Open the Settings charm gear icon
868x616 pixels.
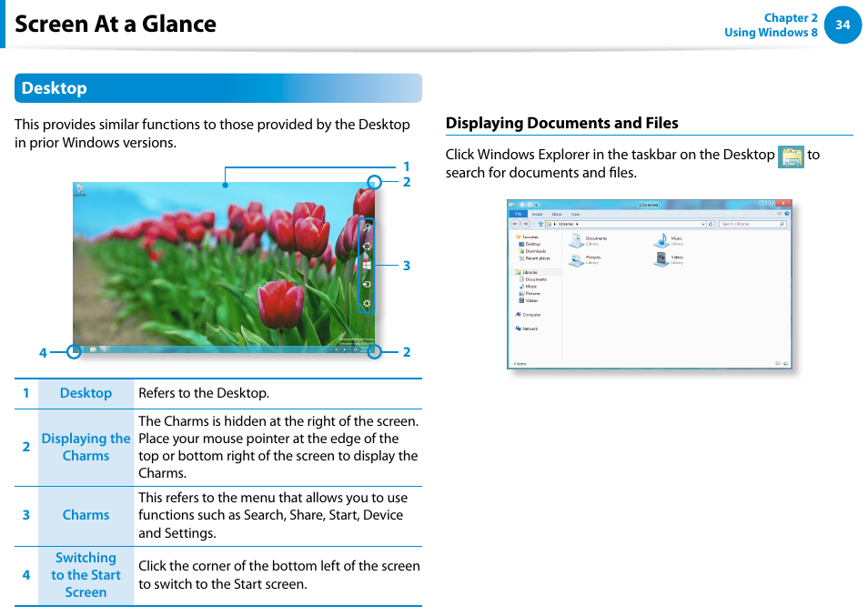pyautogui.click(x=367, y=302)
